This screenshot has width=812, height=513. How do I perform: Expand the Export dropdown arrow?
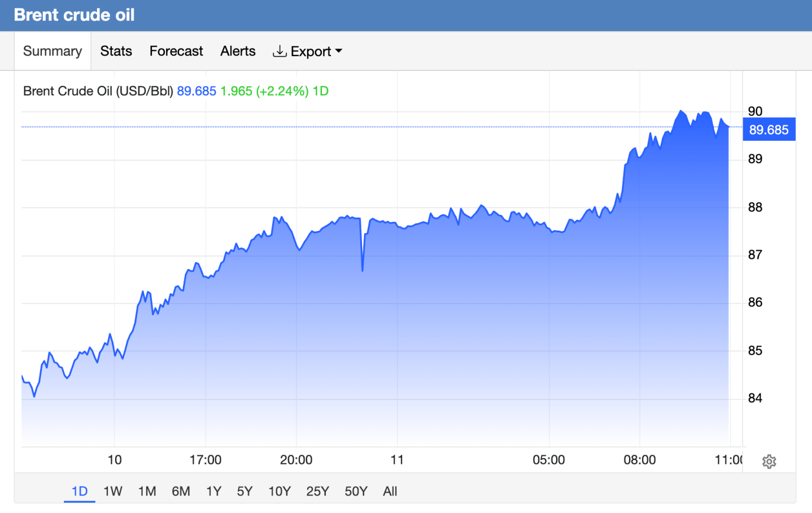(x=339, y=51)
